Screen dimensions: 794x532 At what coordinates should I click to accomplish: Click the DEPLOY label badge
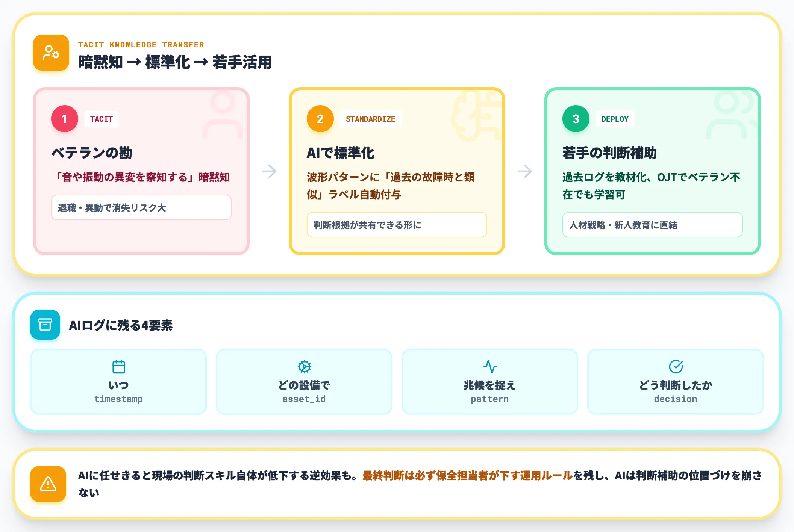pos(615,119)
